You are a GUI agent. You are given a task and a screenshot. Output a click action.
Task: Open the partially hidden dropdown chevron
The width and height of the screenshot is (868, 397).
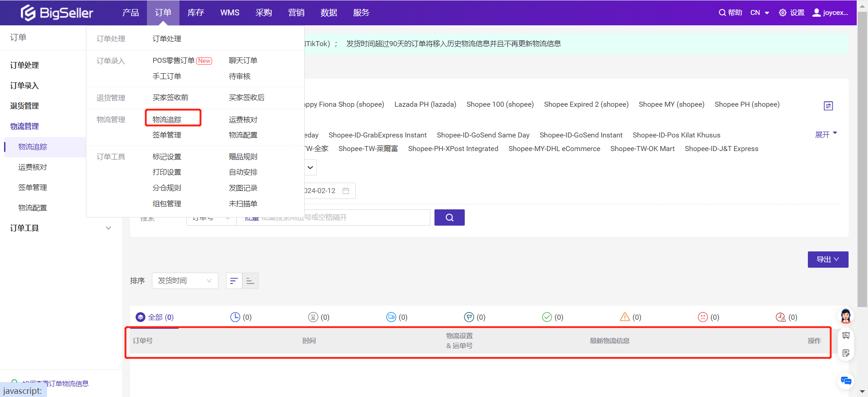[x=310, y=167]
